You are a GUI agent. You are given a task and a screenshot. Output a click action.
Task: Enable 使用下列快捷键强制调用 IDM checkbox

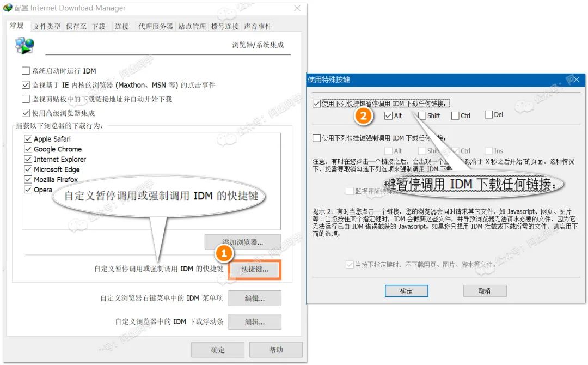coord(316,138)
